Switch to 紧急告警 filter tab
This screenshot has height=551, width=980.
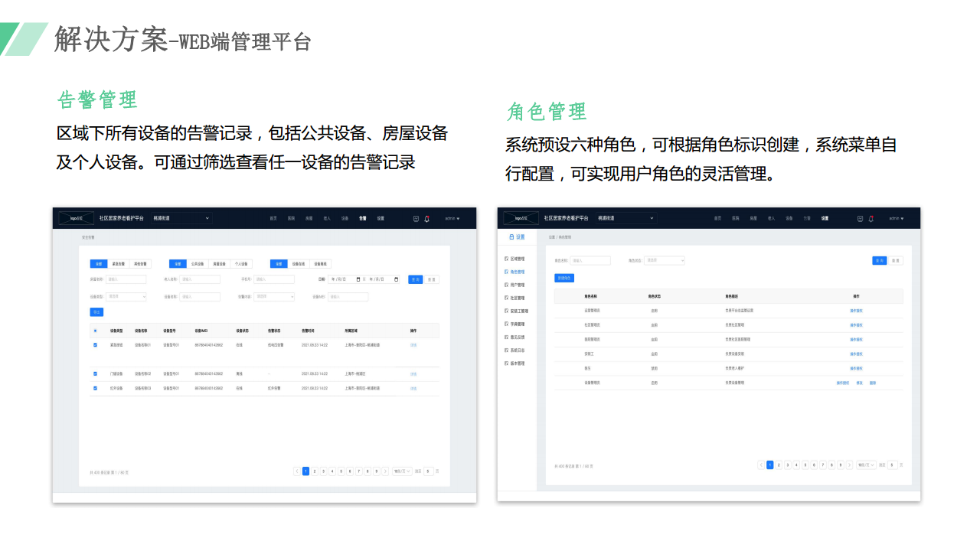[118, 264]
